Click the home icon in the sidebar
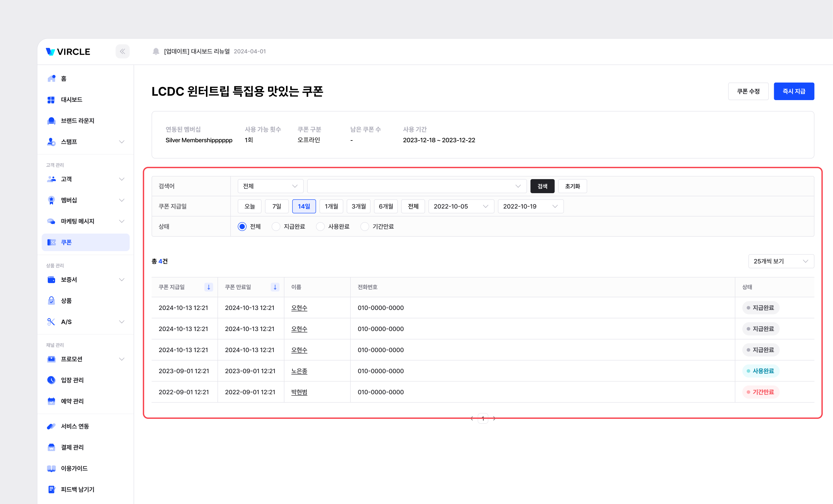Screen dimensions: 833x504 51,78
